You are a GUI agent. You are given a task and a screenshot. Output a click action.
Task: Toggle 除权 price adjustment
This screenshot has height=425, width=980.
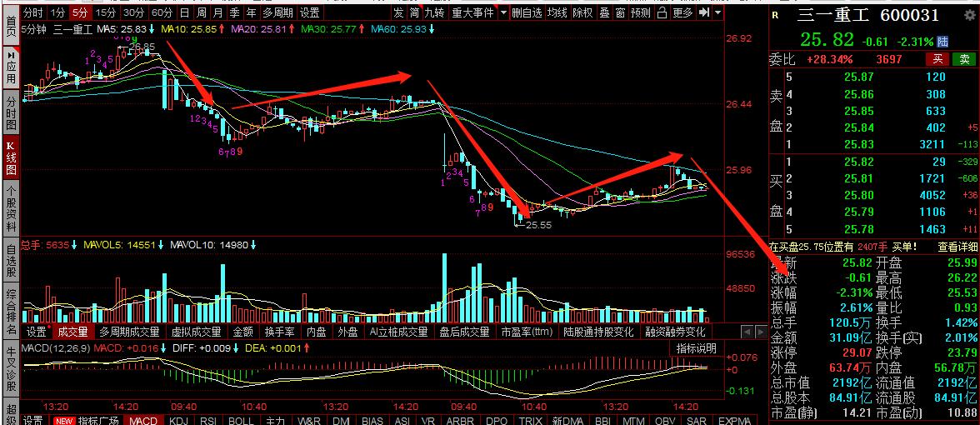(x=583, y=12)
